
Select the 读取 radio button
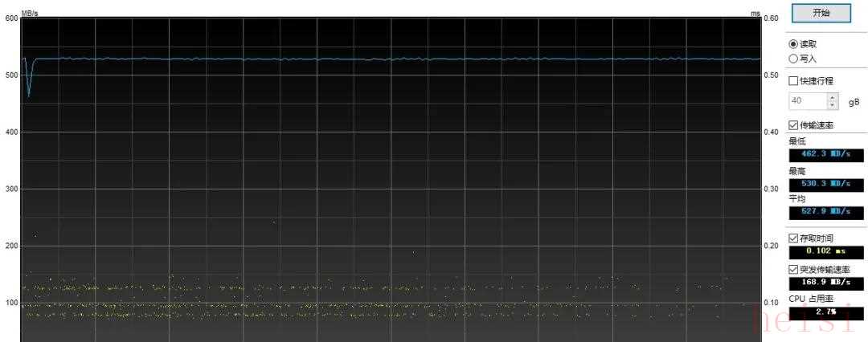click(x=794, y=44)
